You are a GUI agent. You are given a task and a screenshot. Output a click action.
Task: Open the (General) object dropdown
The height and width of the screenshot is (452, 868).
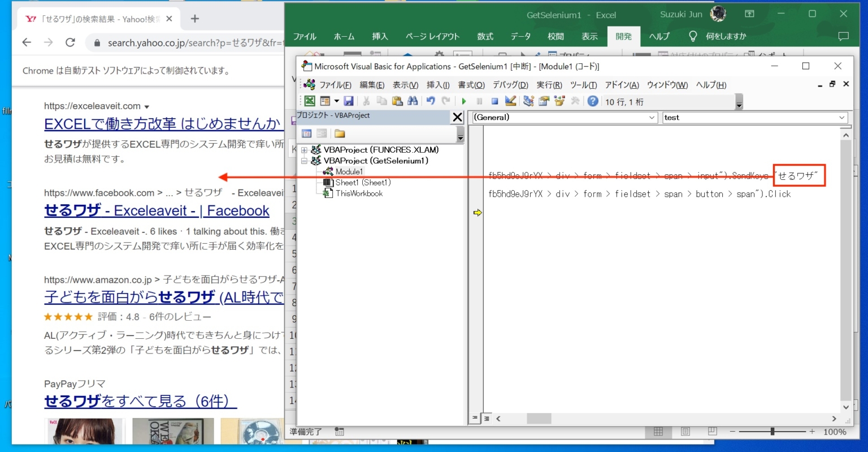pyautogui.click(x=652, y=118)
